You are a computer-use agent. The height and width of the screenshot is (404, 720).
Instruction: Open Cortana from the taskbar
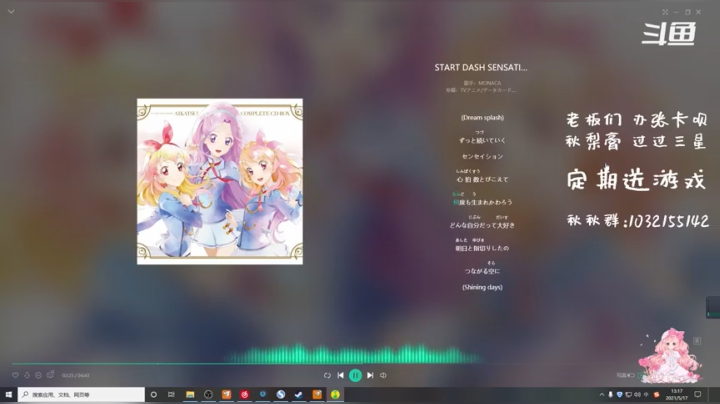pyautogui.click(x=154, y=394)
